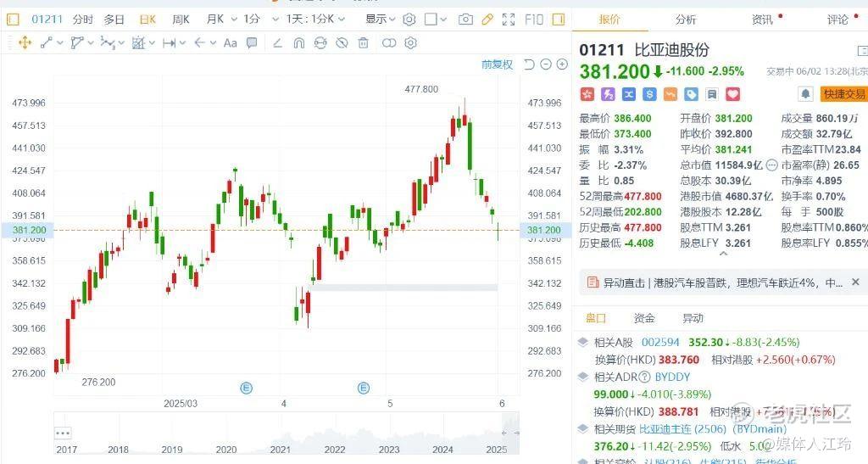The width and height of the screenshot is (868, 464).
Task: Select the wave pattern drawing tool
Action: click(108, 42)
